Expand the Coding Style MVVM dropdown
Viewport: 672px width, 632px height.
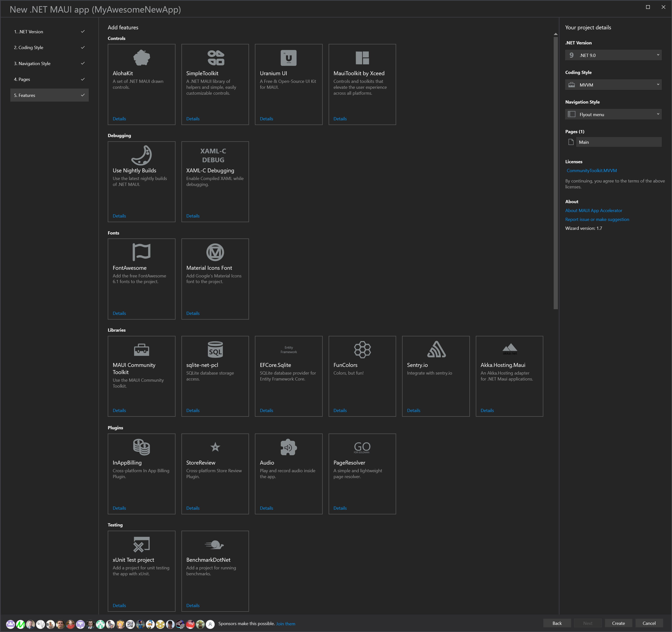click(613, 85)
